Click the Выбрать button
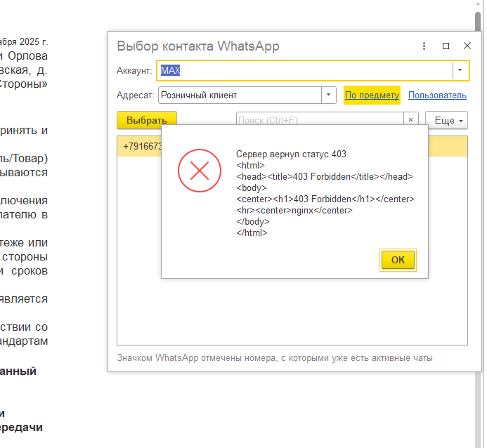Image resolution: width=487 pixels, height=448 pixels. 146,120
